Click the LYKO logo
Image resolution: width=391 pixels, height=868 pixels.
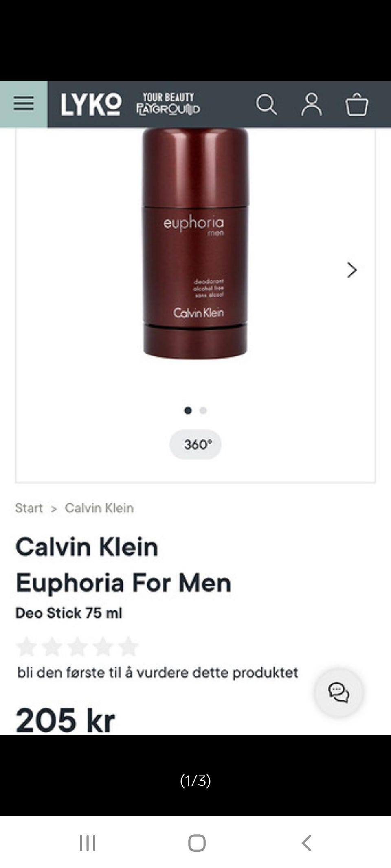91,105
